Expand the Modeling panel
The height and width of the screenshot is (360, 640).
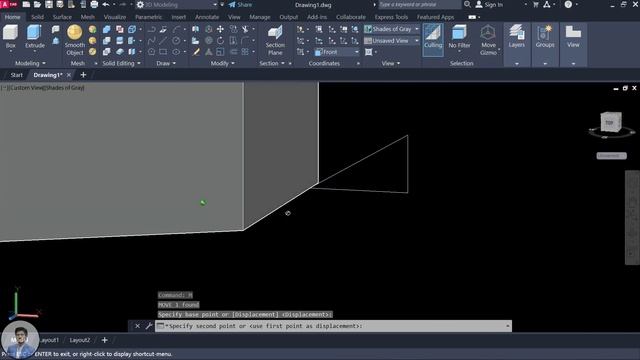[30, 63]
